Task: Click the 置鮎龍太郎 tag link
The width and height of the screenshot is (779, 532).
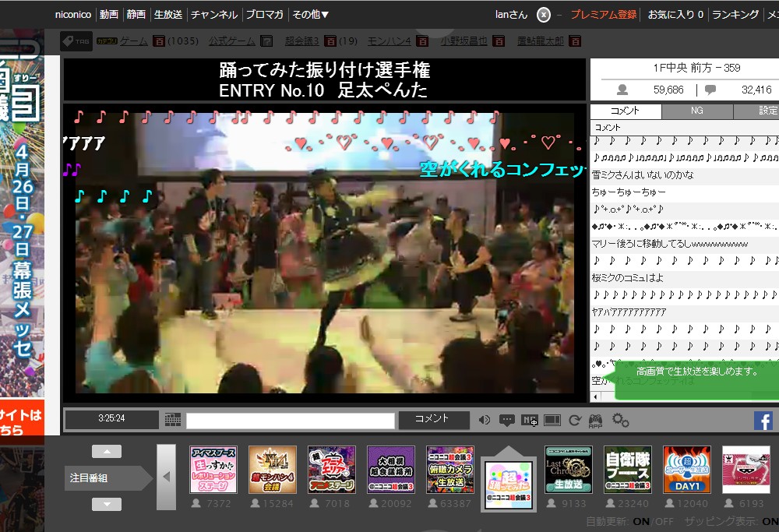Action: (540, 41)
